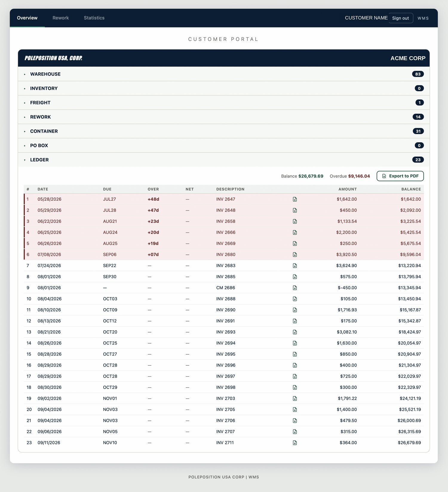Download document for INV 2703

pos(295,398)
